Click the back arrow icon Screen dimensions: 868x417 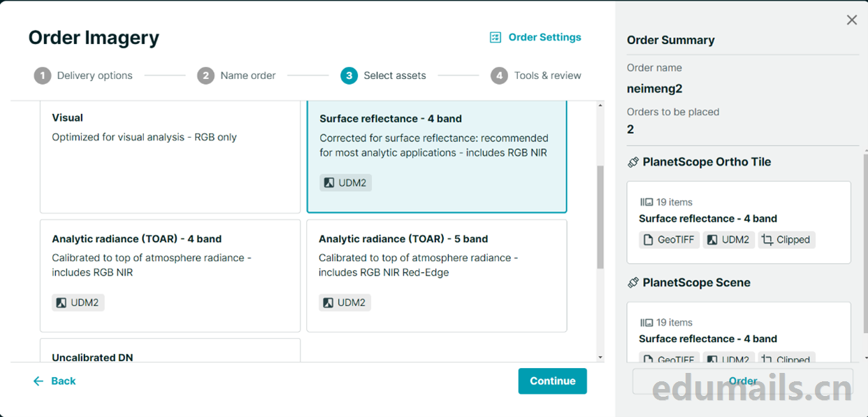[38, 381]
